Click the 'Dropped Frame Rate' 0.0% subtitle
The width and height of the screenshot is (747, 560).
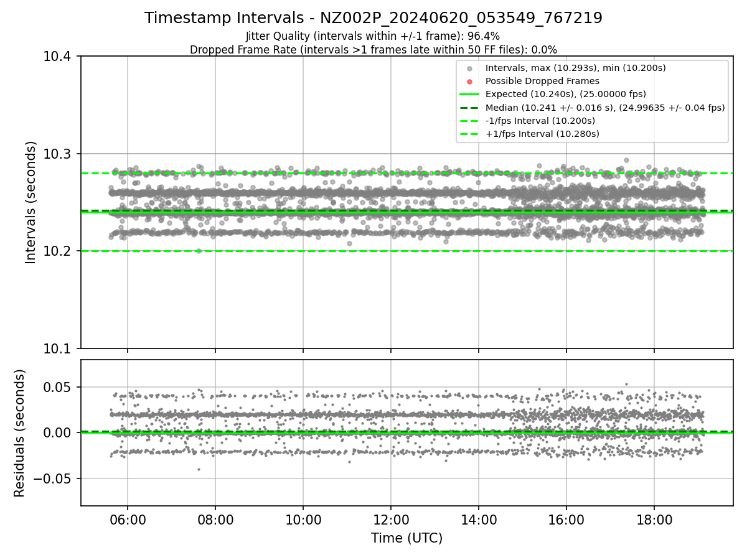tap(374, 49)
